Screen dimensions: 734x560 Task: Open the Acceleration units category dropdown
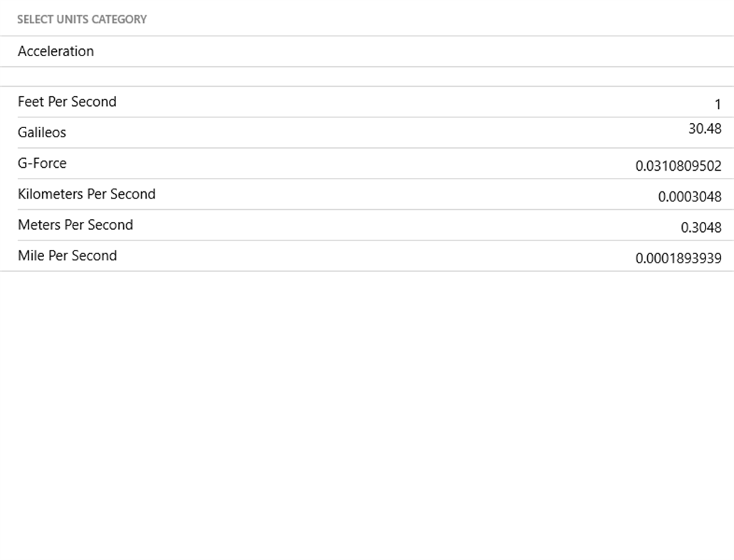pos(367,51)
